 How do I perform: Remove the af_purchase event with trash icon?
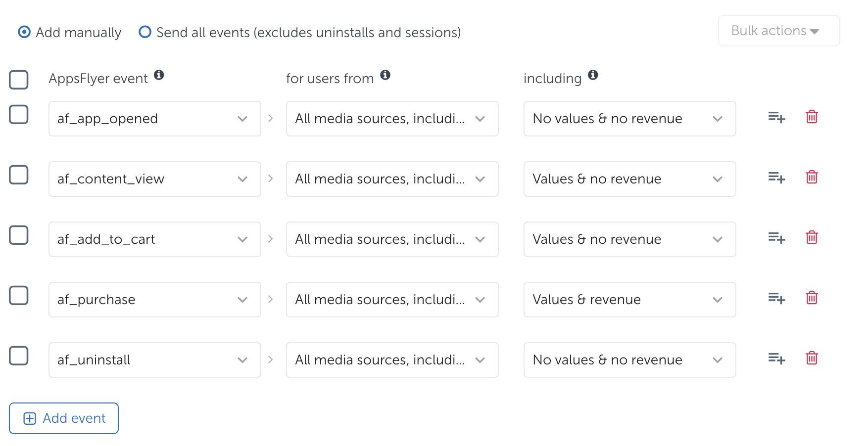[x=812, y=298]
